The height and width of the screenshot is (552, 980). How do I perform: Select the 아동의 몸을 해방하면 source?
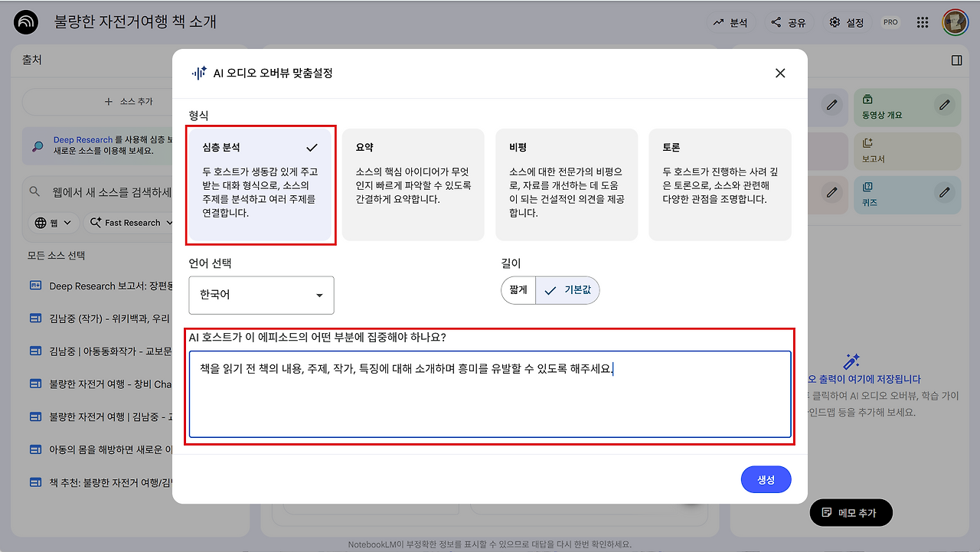[100, 449]
